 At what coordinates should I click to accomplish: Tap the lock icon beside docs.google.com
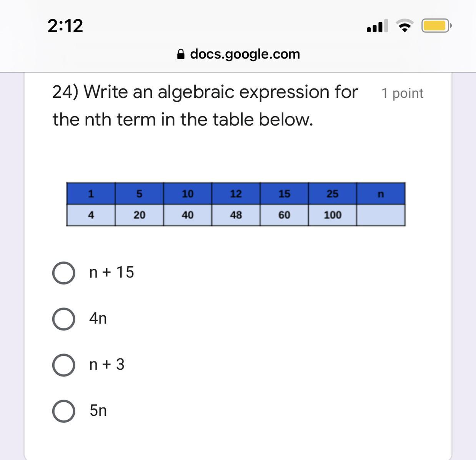click(181, 54)
